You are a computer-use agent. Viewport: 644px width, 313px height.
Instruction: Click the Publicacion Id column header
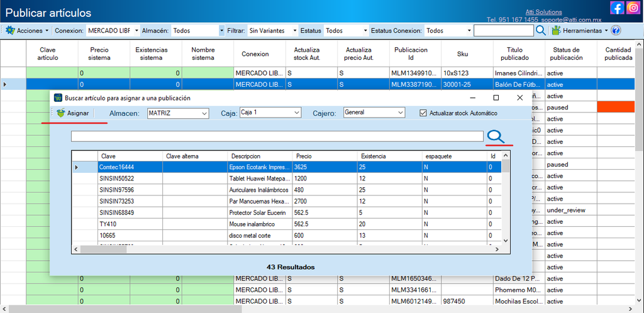pos(415,54)
